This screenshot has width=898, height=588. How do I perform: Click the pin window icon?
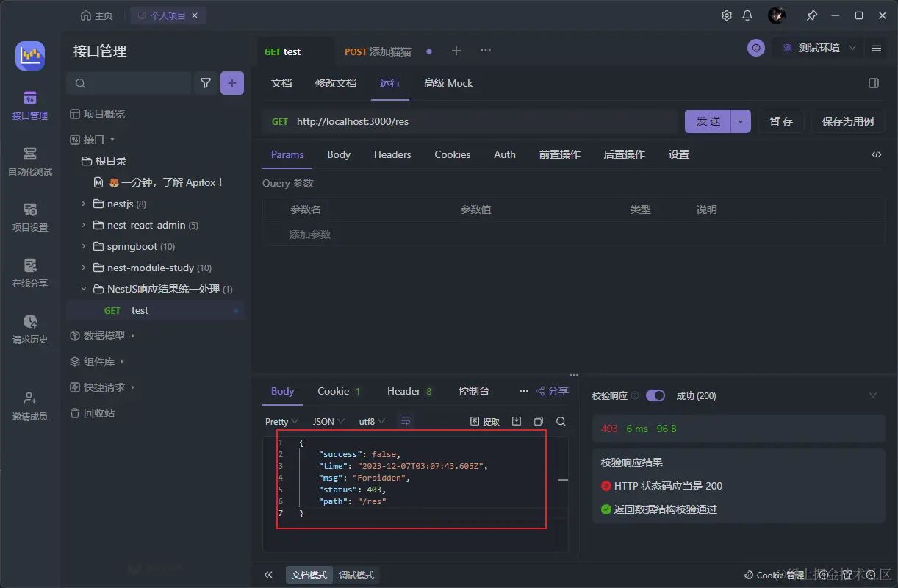coord(812,15)
